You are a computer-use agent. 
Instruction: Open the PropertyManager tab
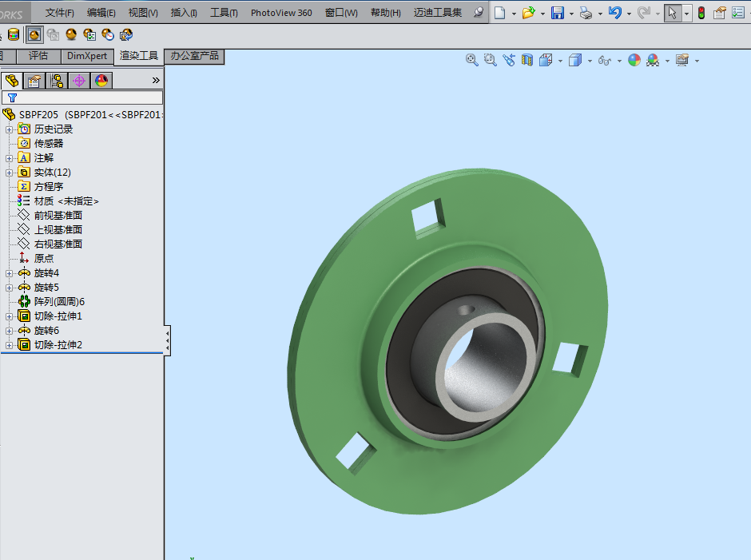(x=34, y=81)
